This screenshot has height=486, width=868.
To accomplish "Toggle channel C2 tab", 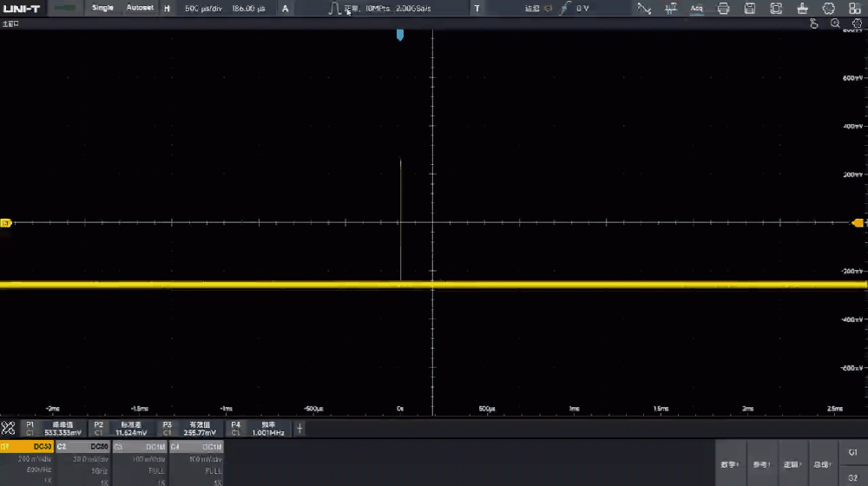I will (x=83, y=446).
